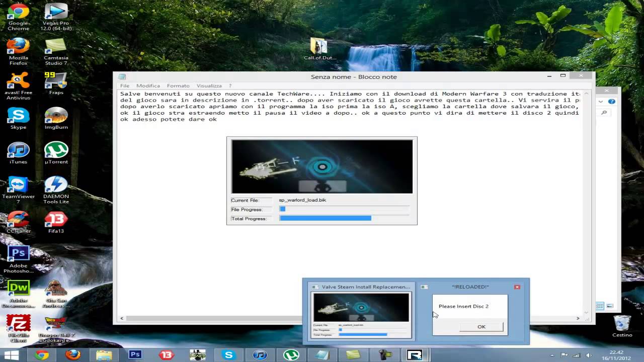Launch Mozilla Firefox desktop shortcut
The width and height of the screenshot is (644, 362).
point(18,52)
